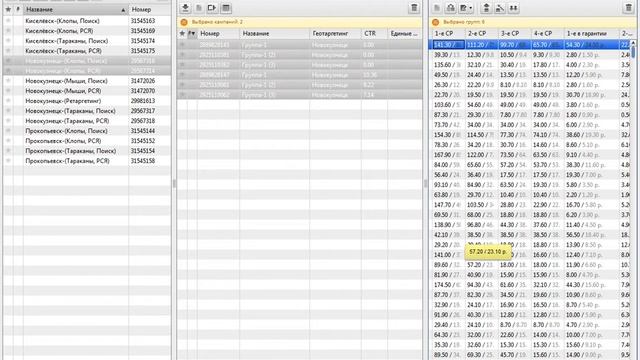Click the '167.90' cell in 1-е СР column
The width and height of the screenshot is (640, 360).
tap(448, 155)
